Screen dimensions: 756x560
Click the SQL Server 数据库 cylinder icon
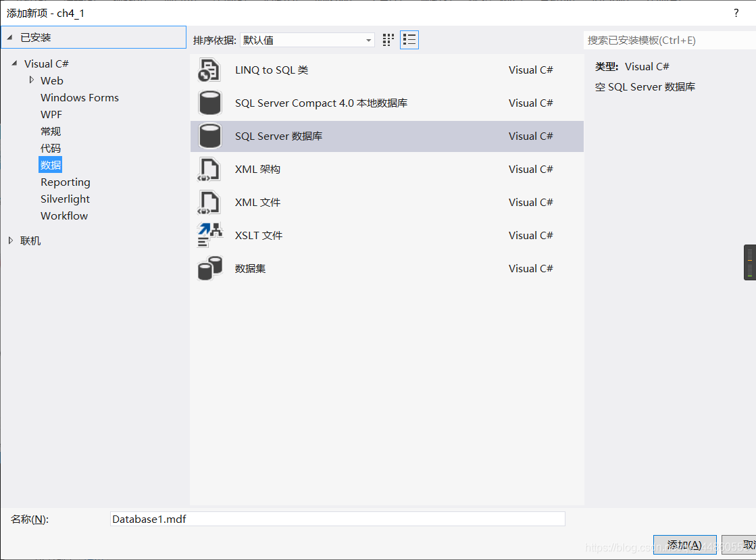[x=209, y=136]
